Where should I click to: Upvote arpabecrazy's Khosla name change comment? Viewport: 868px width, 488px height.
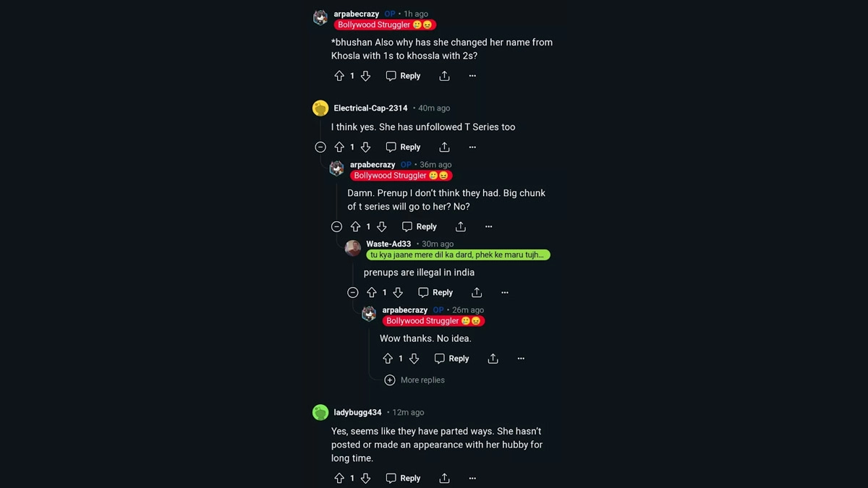click(x=339, y=76)
